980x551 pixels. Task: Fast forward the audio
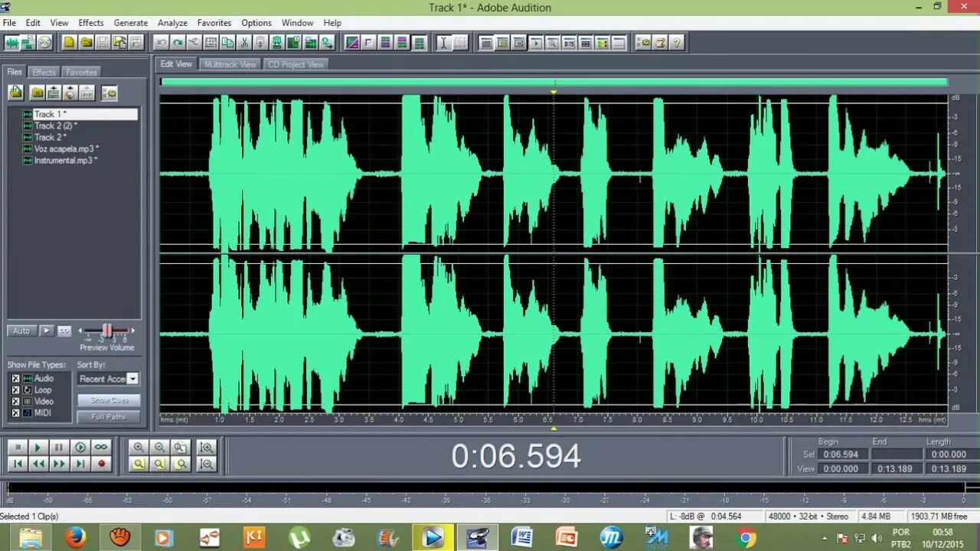click(59, 464)
